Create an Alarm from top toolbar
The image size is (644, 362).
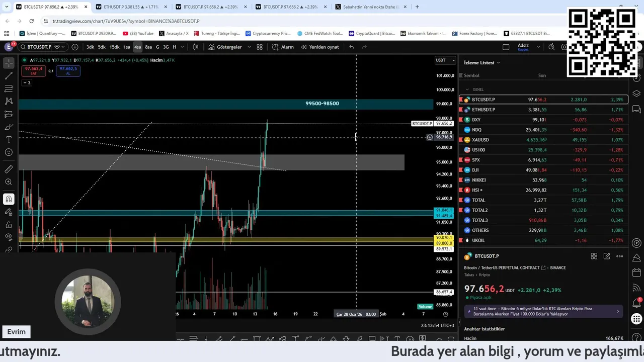[x=283, y=47]
